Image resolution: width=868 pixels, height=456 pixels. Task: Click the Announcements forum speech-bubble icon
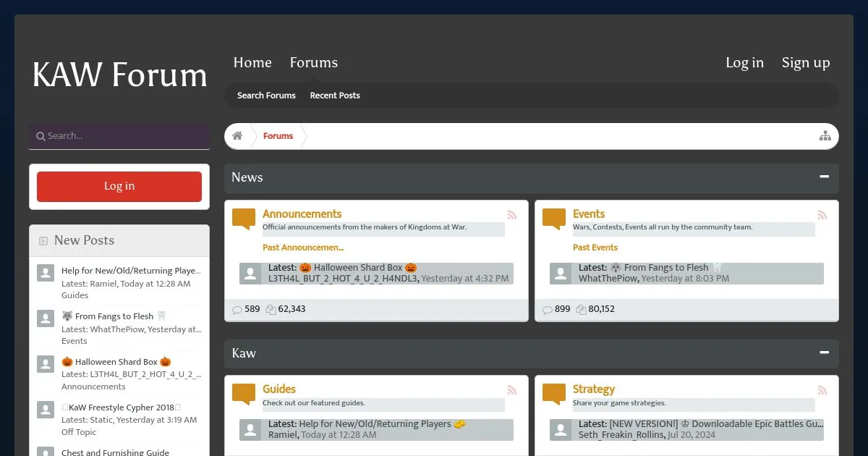pyautogui.click(x=244, y=219)
